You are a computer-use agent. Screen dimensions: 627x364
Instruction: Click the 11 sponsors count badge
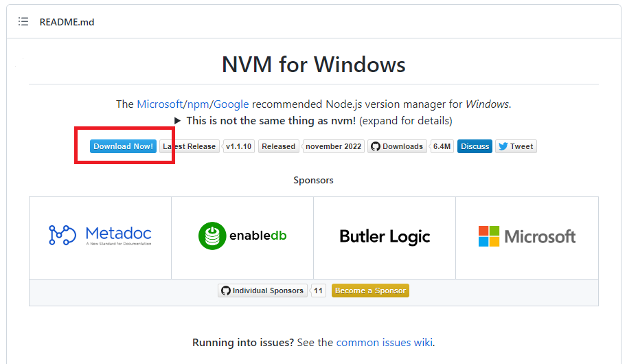318,291
